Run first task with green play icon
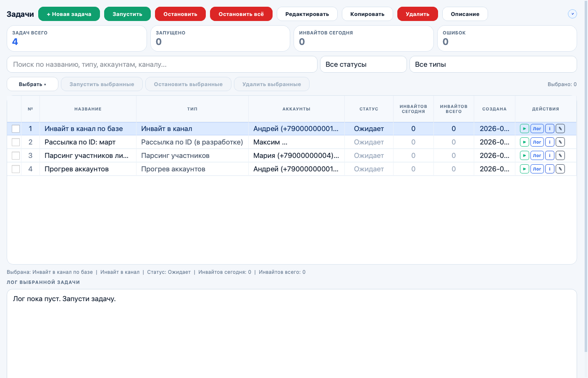The width and height of the screenshot is (588, 378). (524, 129)
